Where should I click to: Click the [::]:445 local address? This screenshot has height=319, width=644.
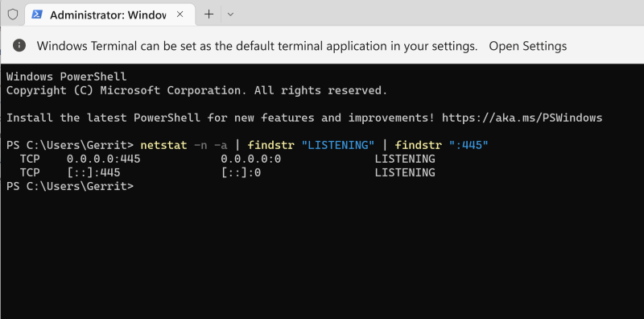click(x=93, y=172)
